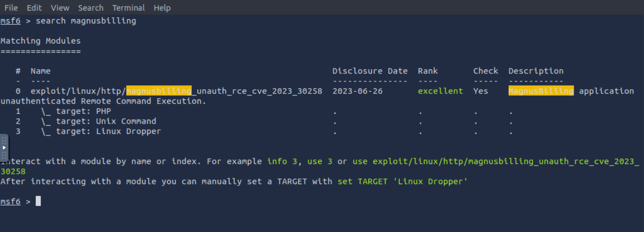This screenshot has height=232, width=644.
Task: Open the Terminal menu
Action: point(129,8)
